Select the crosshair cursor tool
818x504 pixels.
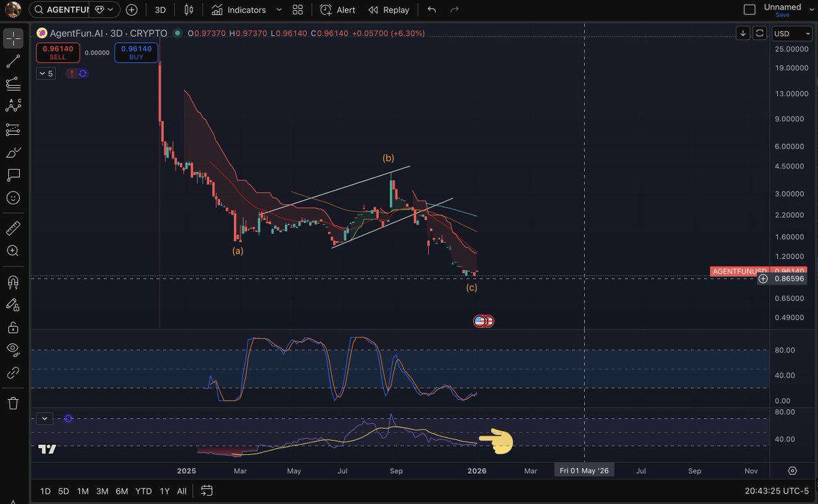click(13, 39)
